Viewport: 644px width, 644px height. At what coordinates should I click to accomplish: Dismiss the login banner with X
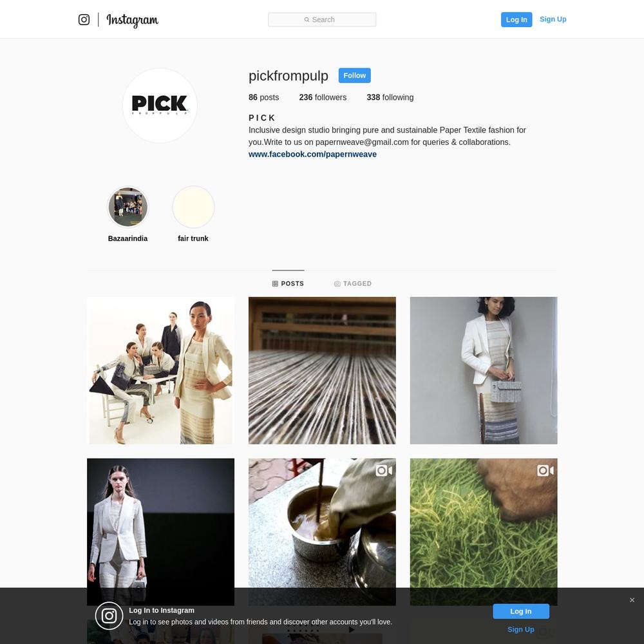coord(632,600)
